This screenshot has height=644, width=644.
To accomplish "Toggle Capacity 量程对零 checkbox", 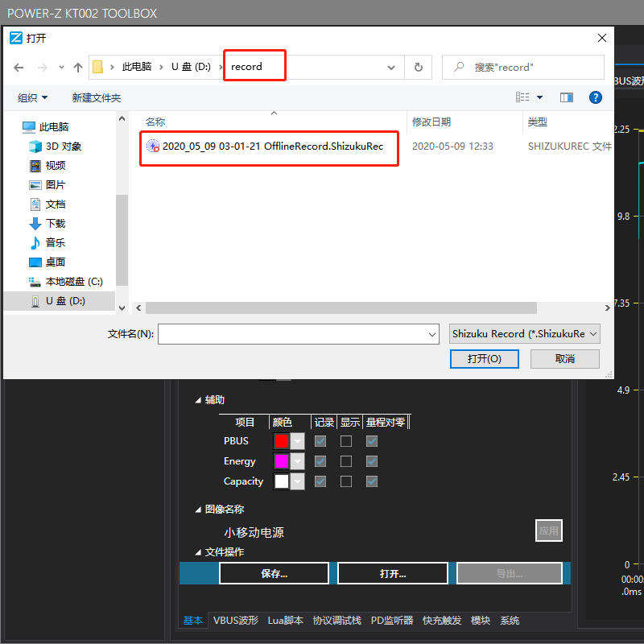I will pyautogui.click(x=370, y=481).
